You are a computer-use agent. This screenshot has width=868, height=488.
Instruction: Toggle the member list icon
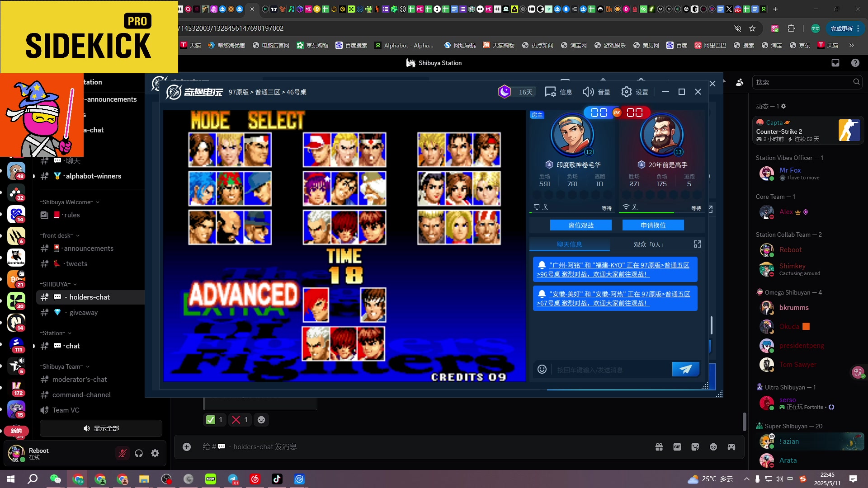coord(740,82)
